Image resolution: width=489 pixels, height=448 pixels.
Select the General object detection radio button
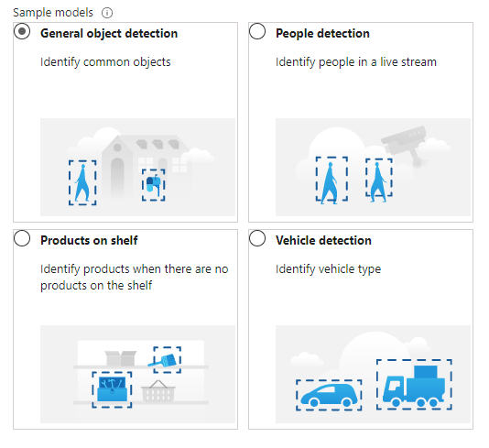pos(22,31)
